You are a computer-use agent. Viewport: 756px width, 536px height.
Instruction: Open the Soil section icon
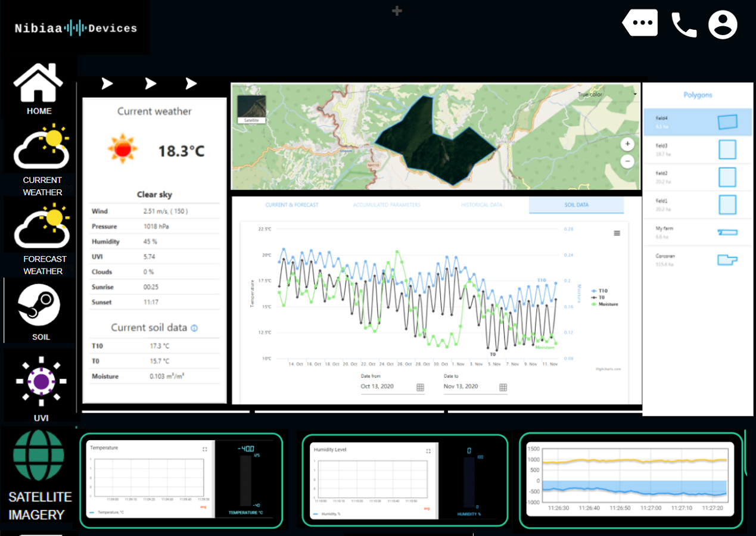point(39,305)
